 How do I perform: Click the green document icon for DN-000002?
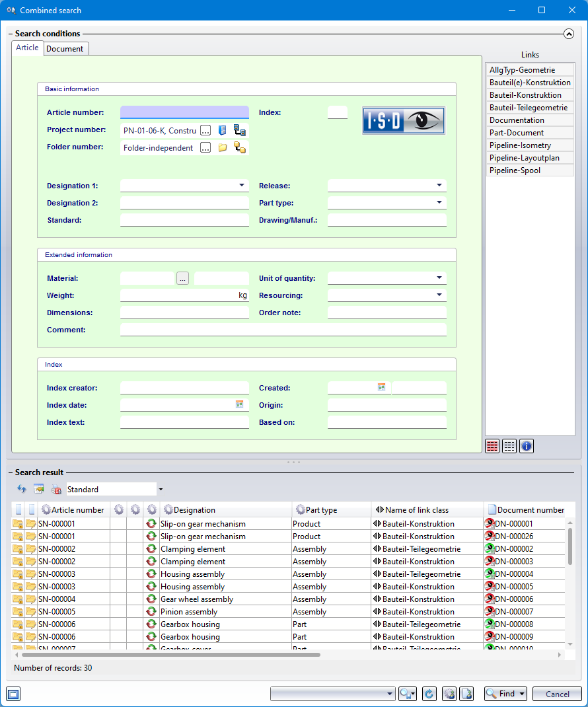coord(490,548)
